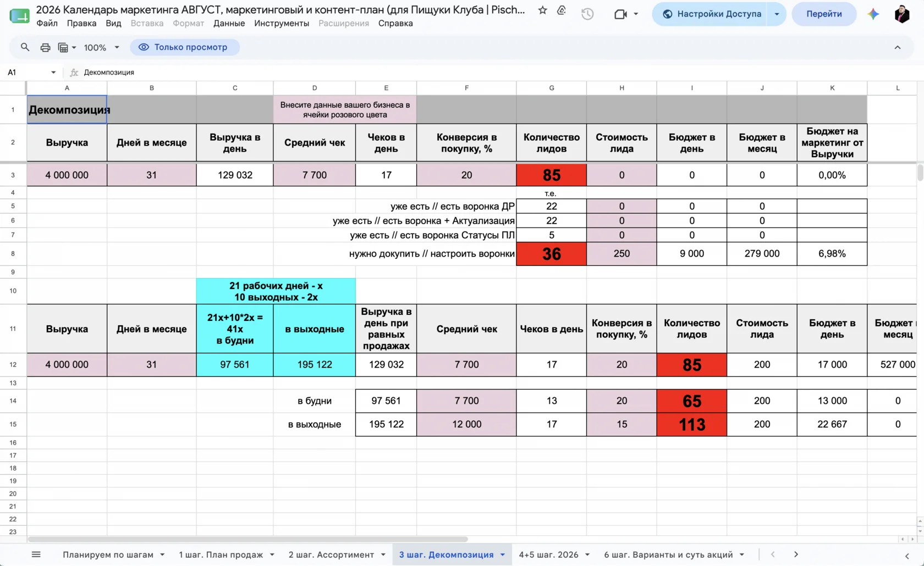
Task: Select the red cell showing 113
Action: pyautogui.click(x=692, y=425)
